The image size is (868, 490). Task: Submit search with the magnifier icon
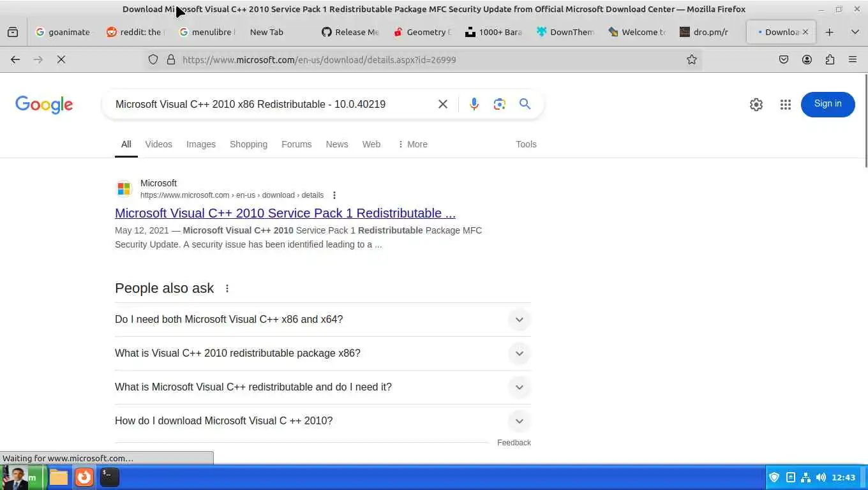(x=525, y=104)
